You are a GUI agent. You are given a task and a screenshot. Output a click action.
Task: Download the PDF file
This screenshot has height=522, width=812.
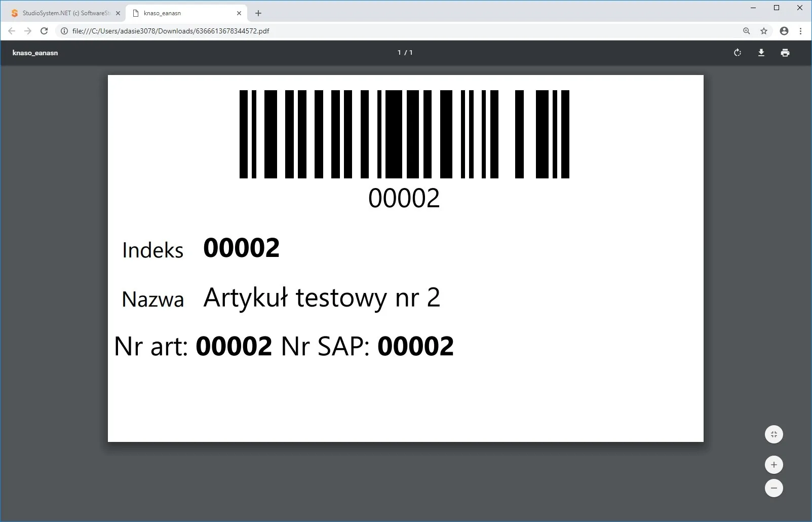coord(761,53)
